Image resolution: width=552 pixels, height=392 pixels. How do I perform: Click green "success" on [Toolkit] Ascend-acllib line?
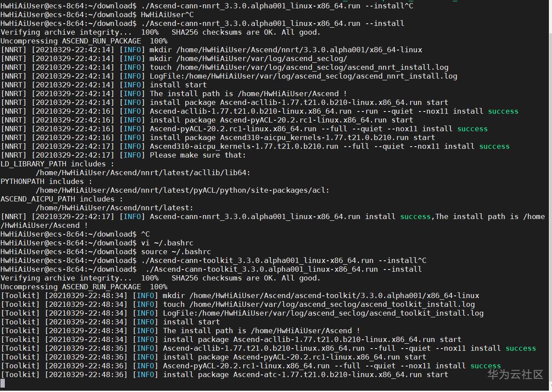521,348
